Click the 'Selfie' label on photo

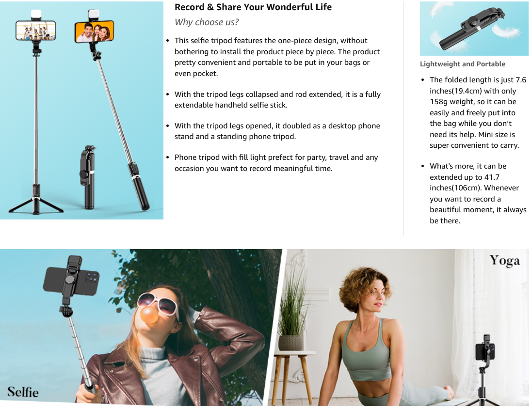click(x=23, y=392)
